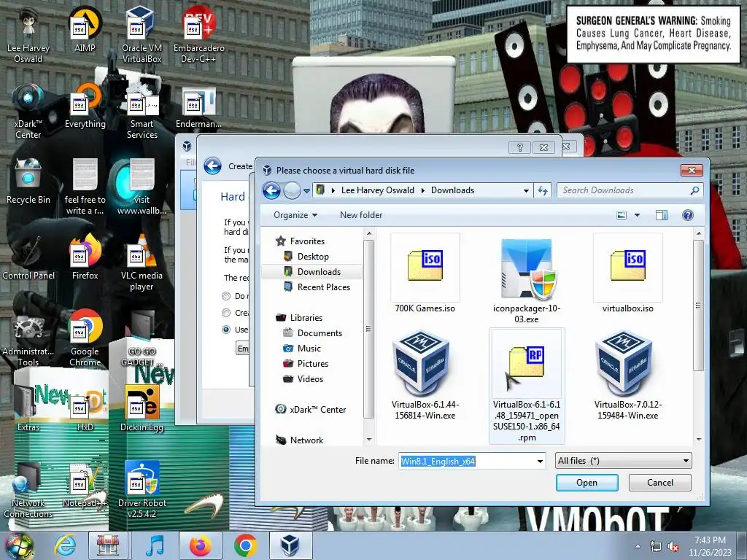Click the navigation pane scrollbar thumb
The height and width of the screenshot is (560, 747).
pyautogui.click(x=368, y=329)
